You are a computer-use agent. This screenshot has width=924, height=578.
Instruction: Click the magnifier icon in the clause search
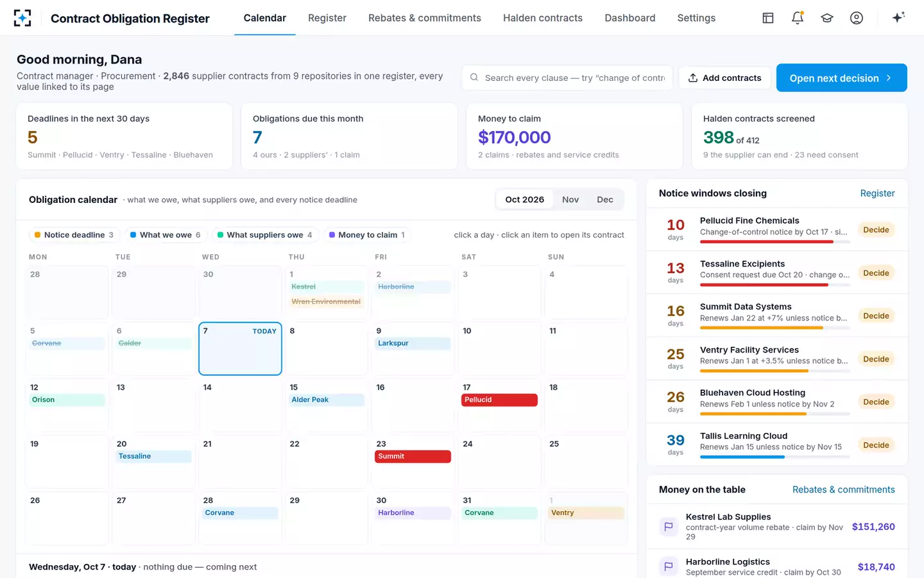click(474, 78)
